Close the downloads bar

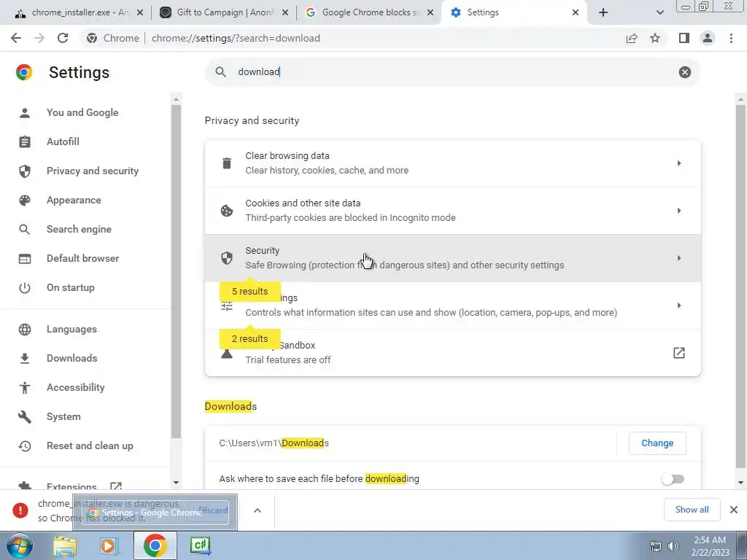point(734,510)
